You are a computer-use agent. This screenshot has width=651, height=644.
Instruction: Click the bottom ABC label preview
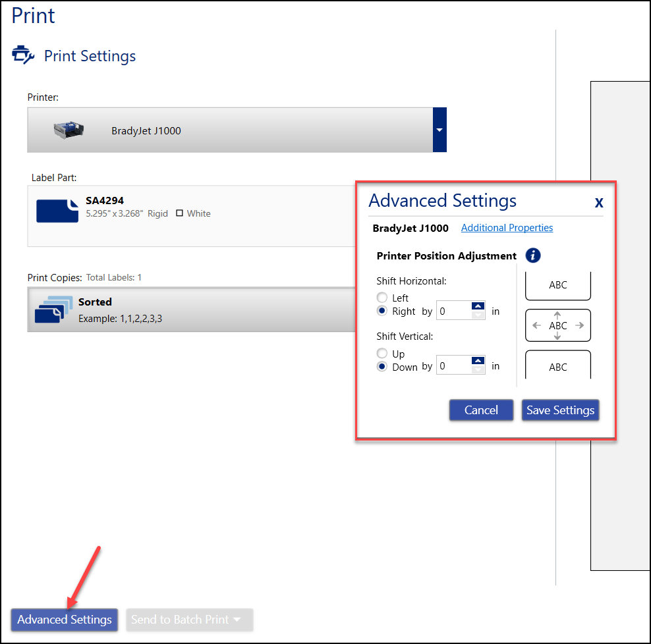pyautogui.click(x=557, y=365)
